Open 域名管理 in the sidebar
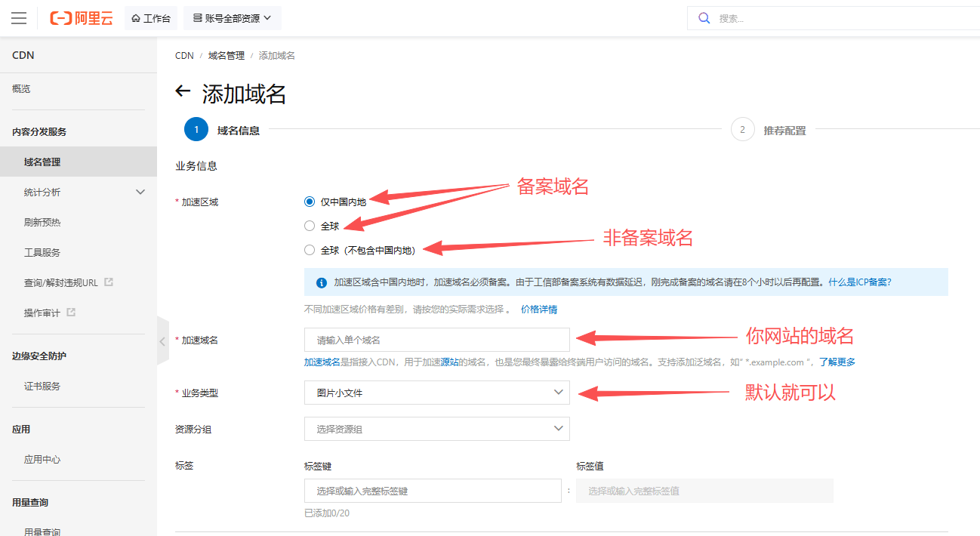Image resolution: width=980 pixels, height=536 pixels. [79, 162]
